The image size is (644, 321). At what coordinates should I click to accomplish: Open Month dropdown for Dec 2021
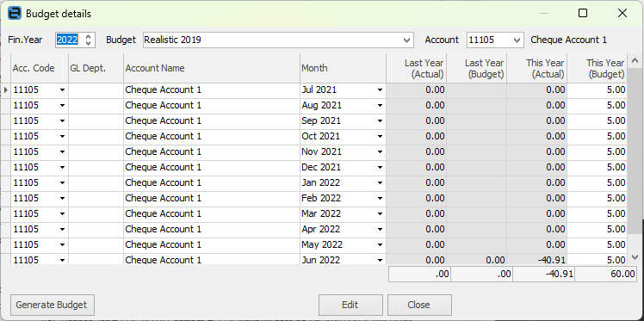tap(380, 168)
